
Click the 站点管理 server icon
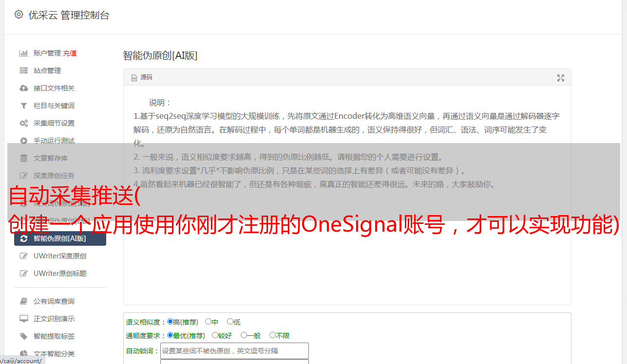pyautogui.click(x=23, y=71)
